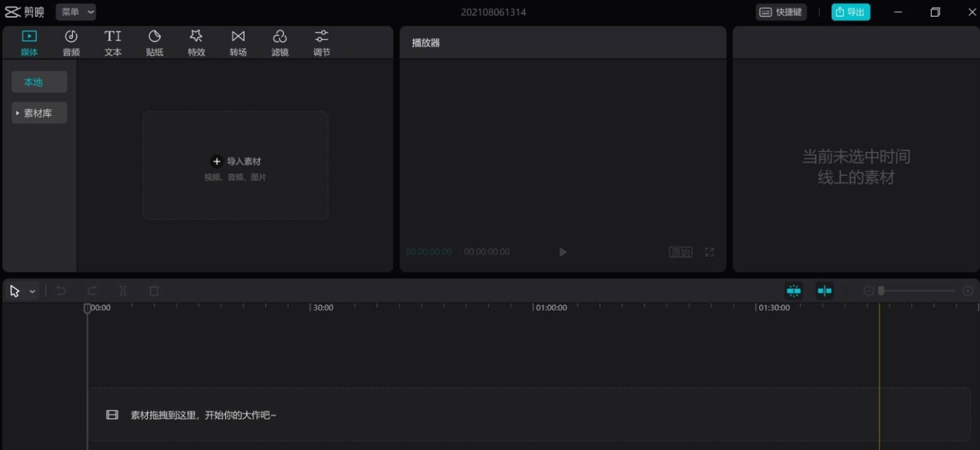Click the 播放器 panel title
Viewport: 980px width, 450px height.
426,43
